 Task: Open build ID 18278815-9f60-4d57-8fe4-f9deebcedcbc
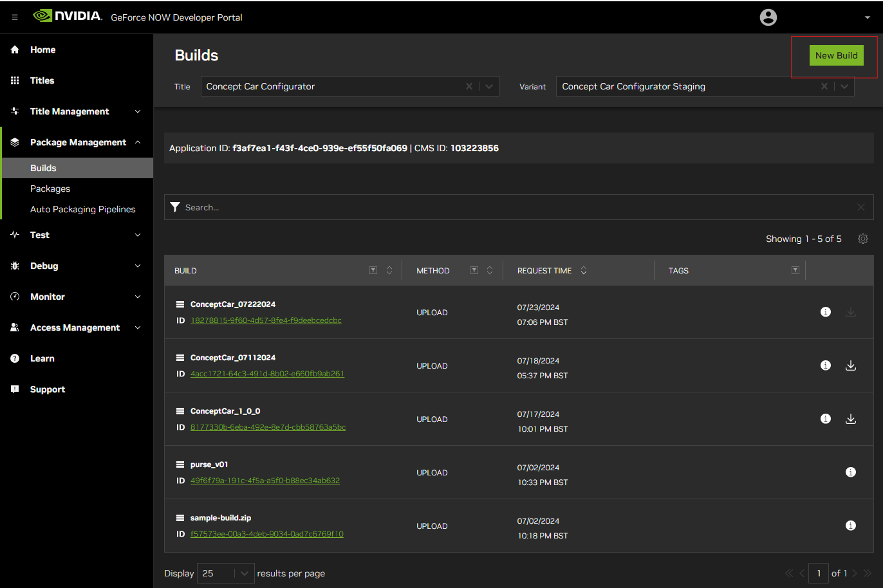click(x=266, y=320)
